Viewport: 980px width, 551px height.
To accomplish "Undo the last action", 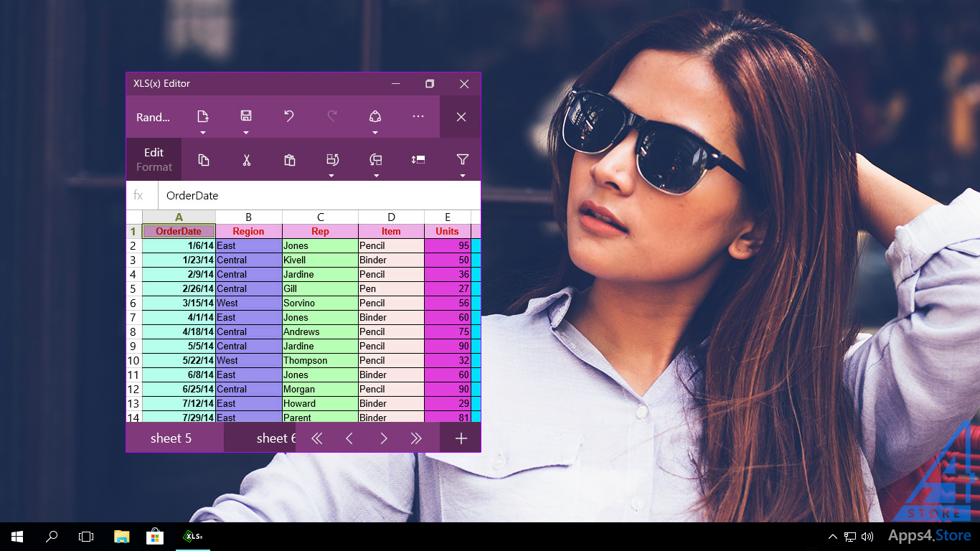I will pyautogui.click(x=289, y=117).
